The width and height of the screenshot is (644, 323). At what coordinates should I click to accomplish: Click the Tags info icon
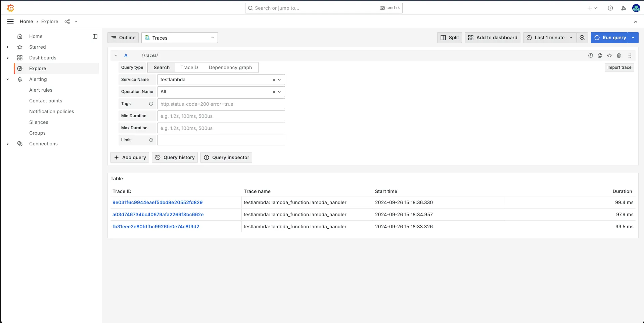pyautogui.click(x=151, y=104)
